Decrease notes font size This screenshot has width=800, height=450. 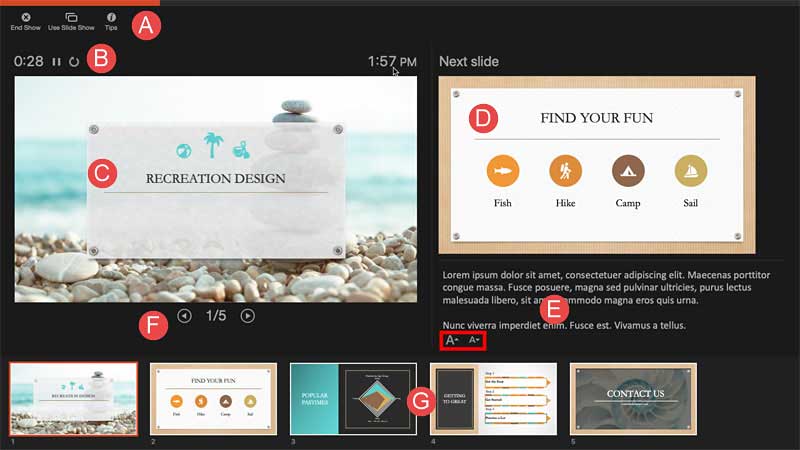(x=474, y=340)
